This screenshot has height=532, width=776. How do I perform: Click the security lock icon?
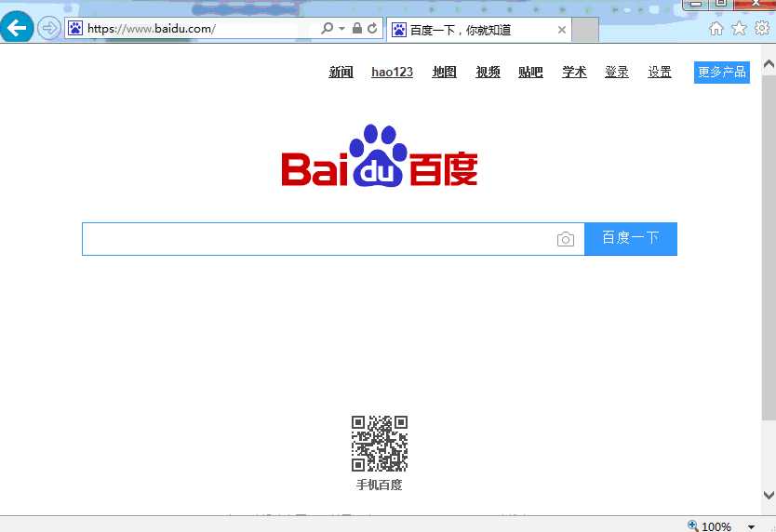click(x=356, y=28)
